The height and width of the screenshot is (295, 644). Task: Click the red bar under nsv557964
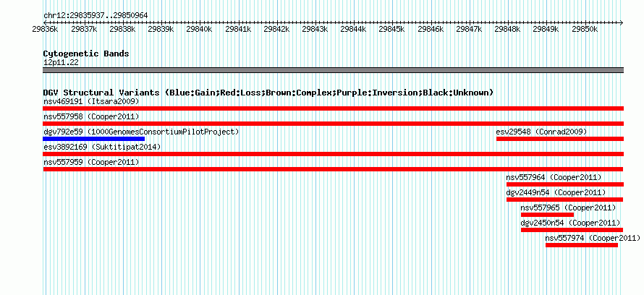[x=565, y=184]
